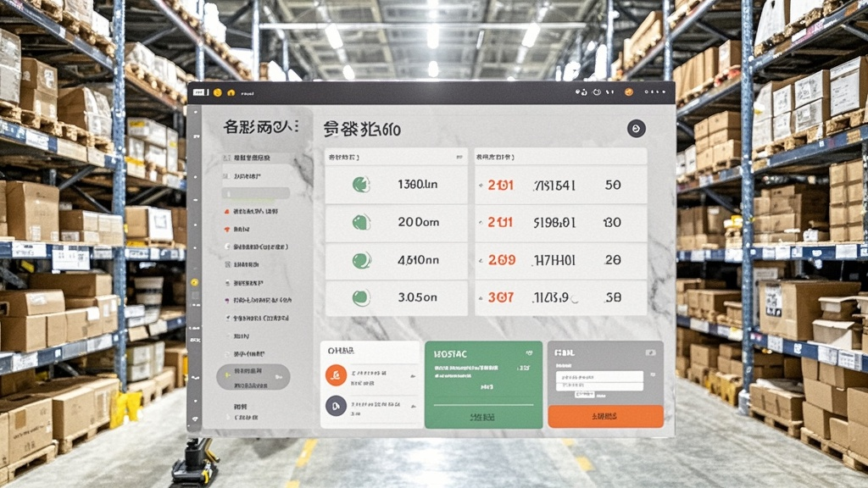868x488 pixels.
Task: Click the orange round icon in lower-left card
Action: click(x=336, y=374)
